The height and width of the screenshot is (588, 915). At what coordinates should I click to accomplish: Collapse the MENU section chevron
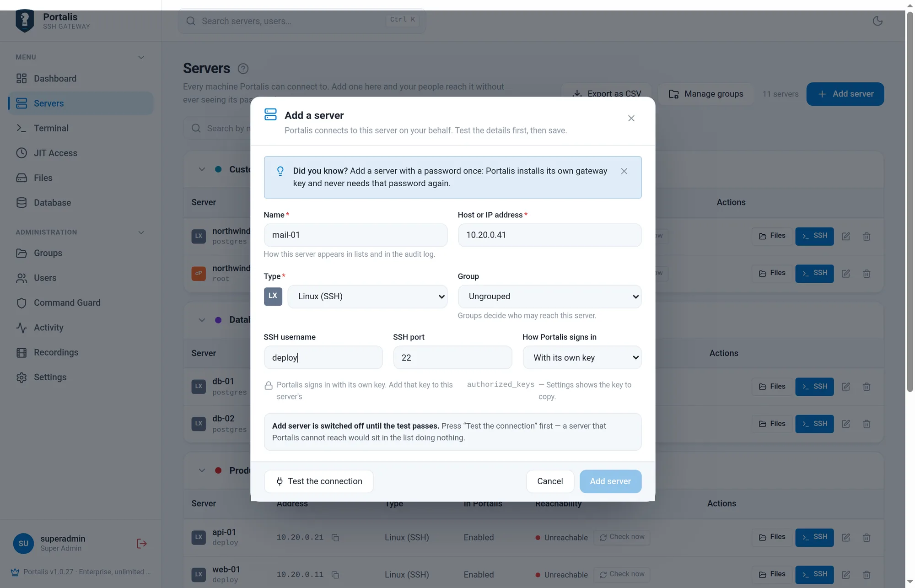[141, 57]
